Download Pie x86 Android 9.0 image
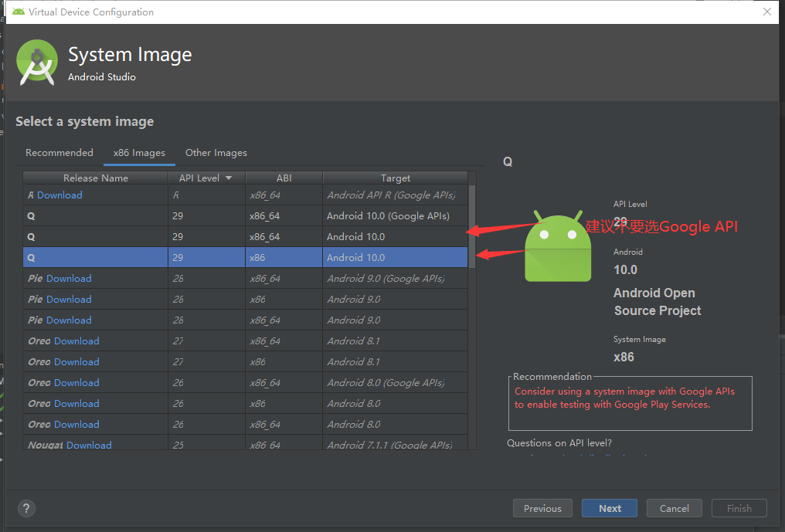The image size is (785, 532). pyautogui.click(x=69, y=300)
